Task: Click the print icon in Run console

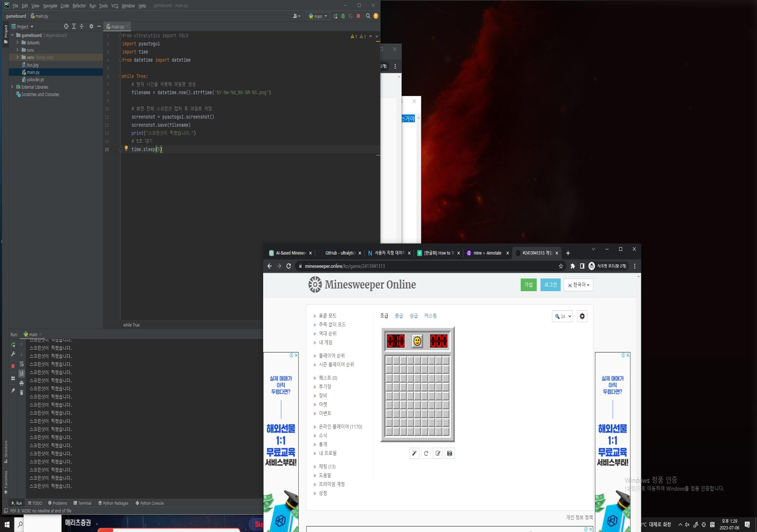Action: point(21,383)
